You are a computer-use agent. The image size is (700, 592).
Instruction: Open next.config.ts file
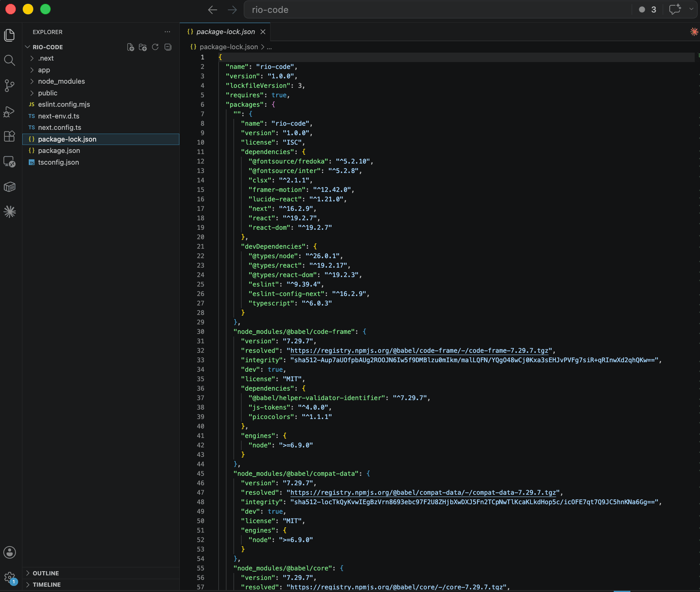101,128
